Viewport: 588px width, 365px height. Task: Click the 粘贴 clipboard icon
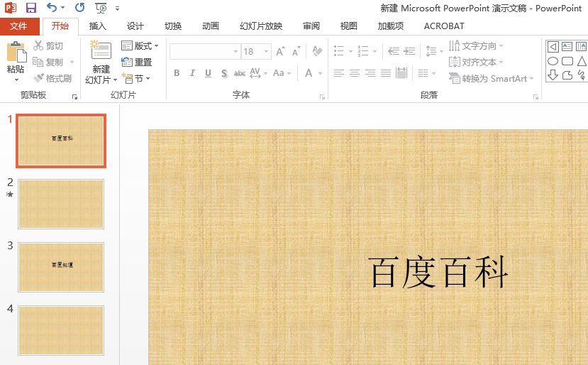click(16, 51)
